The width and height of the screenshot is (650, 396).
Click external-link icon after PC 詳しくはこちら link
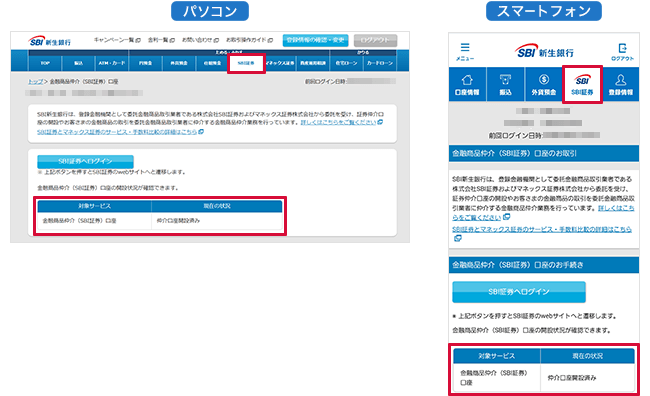380,122
